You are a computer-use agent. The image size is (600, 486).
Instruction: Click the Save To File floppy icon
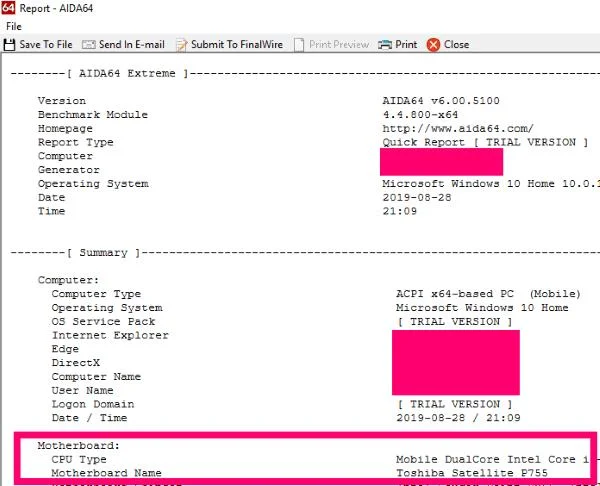click(x=9, y=45)
